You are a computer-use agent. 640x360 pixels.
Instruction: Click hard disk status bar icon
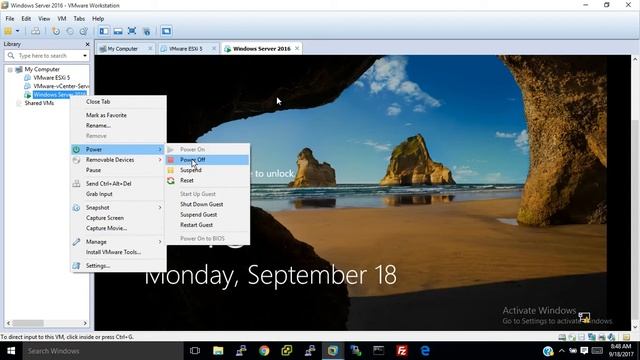click(562, 337)
